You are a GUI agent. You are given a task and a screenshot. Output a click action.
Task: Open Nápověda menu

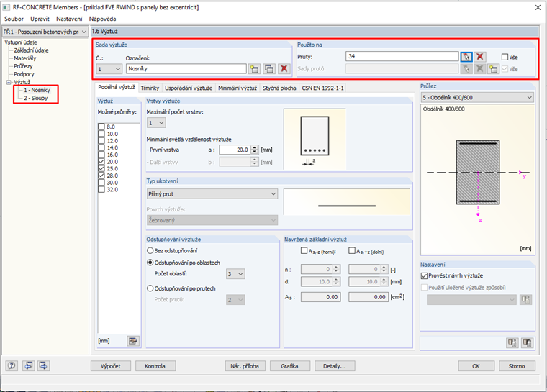pyautogui.click(x=102, y=19)
